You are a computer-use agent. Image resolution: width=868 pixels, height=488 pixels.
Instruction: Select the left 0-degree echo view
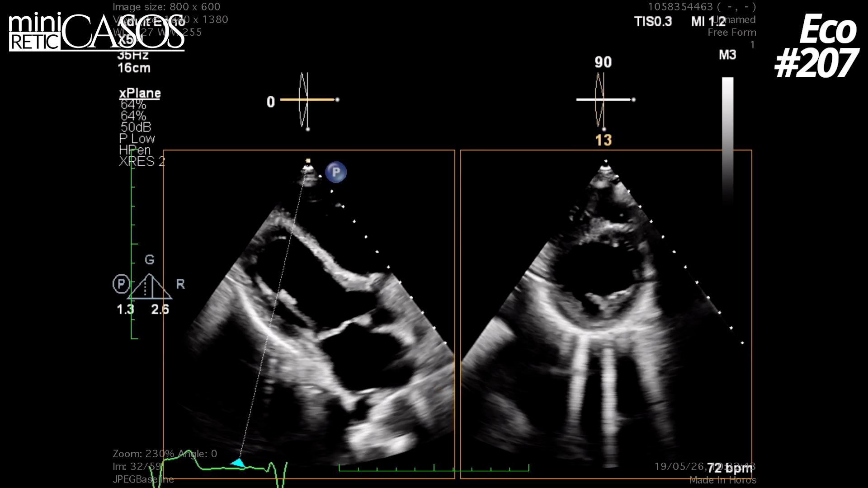coord(309,314)
